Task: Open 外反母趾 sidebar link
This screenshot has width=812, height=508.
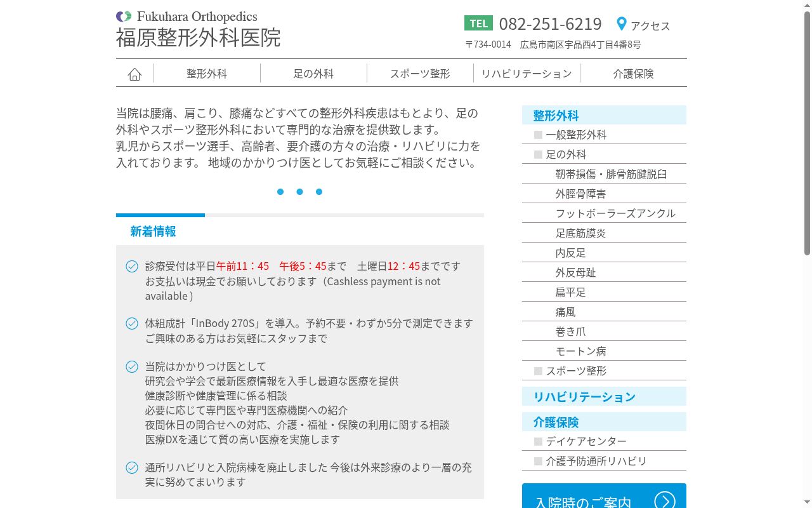Action: click(x=604, y=272)
